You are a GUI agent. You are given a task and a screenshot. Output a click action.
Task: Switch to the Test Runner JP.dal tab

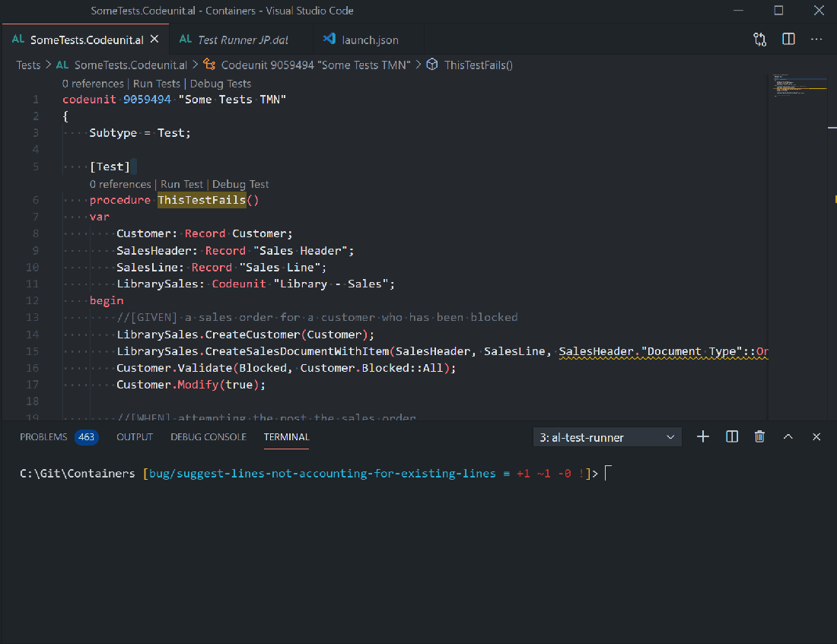(x=243, y=40)
